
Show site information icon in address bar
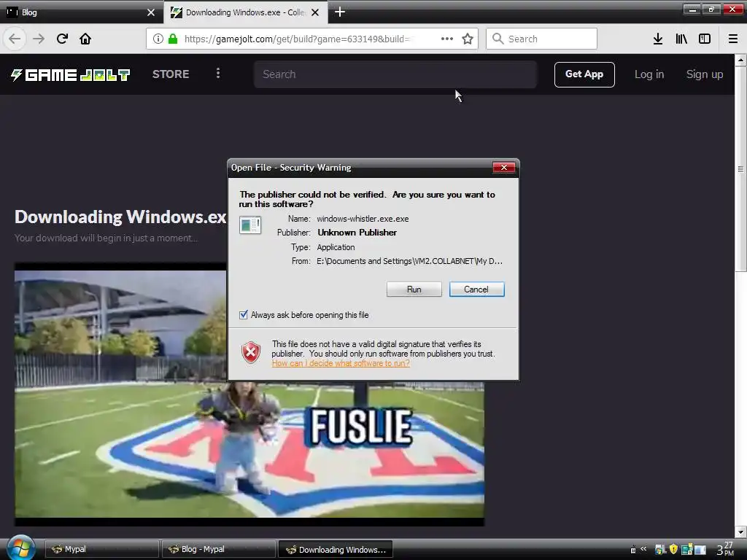click(x=158, y=39)
